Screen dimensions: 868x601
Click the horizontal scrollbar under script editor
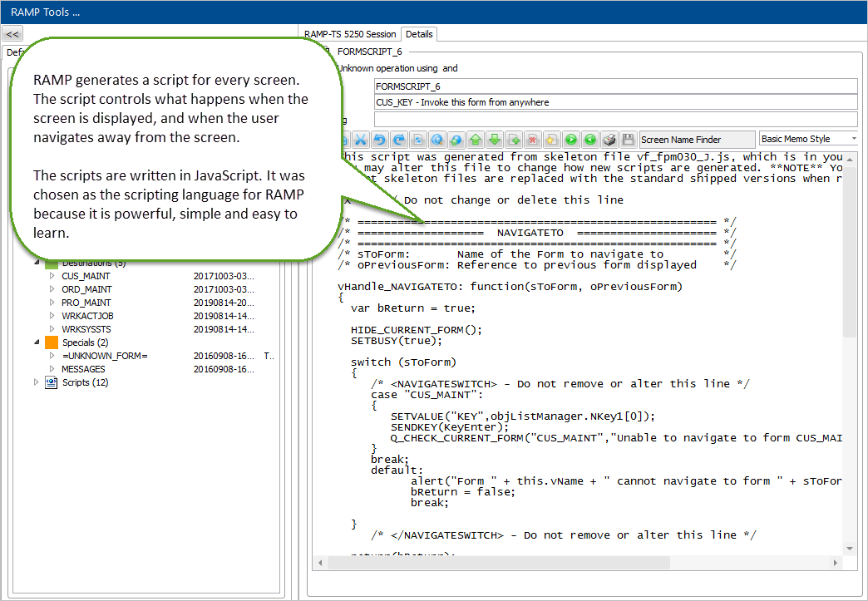[x=499, y=563]
